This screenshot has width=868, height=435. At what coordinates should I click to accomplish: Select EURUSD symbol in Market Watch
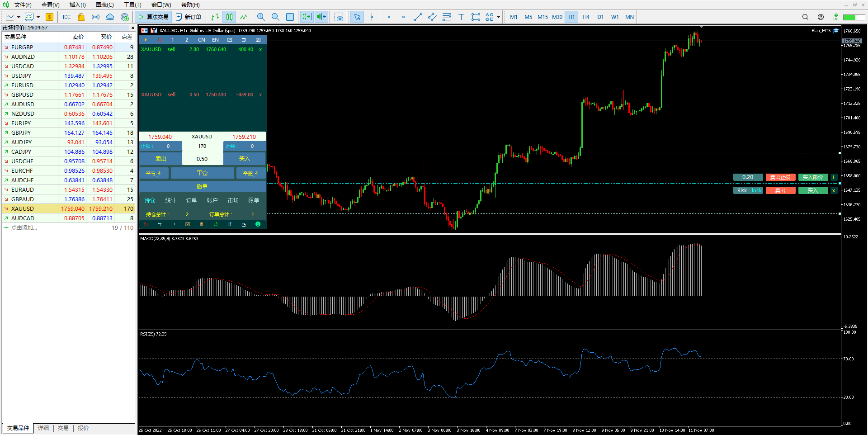(x=22, y=85)
